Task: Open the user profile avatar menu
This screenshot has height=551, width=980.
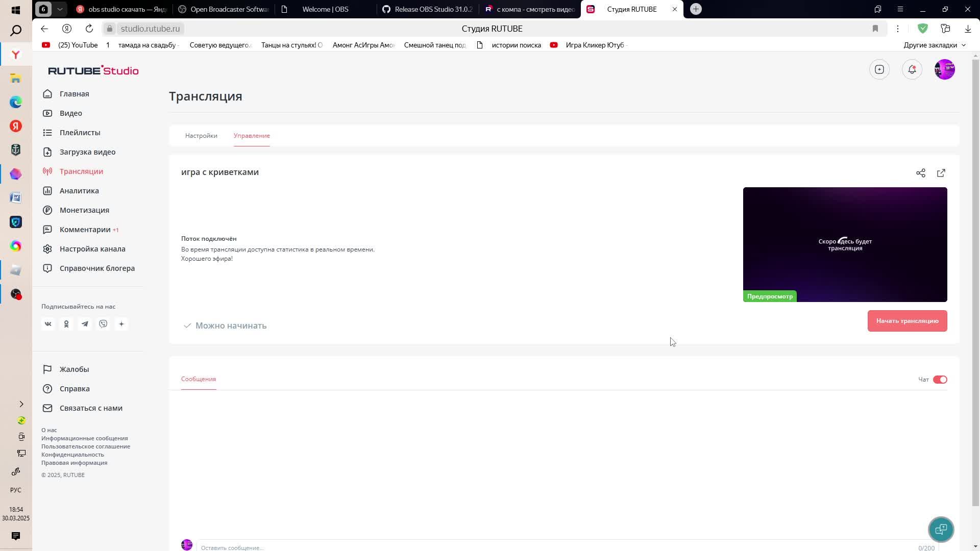Action: click(x=944, y=69)
